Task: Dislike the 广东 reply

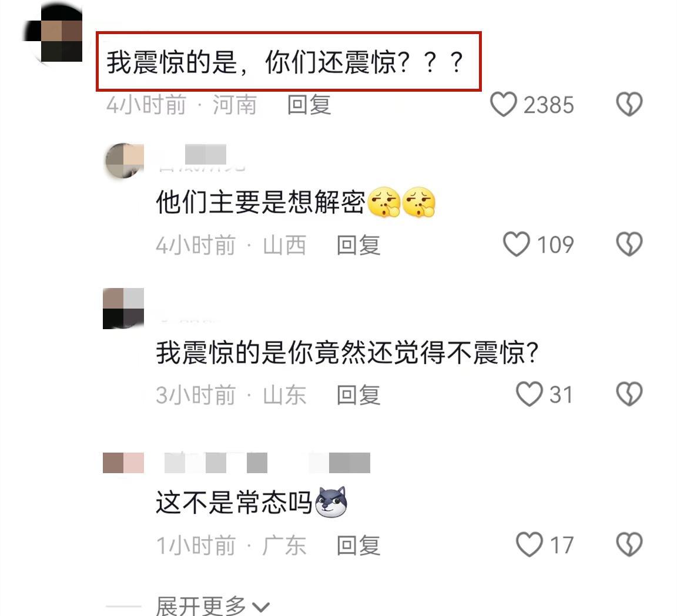Action: [x=629, y=545]
